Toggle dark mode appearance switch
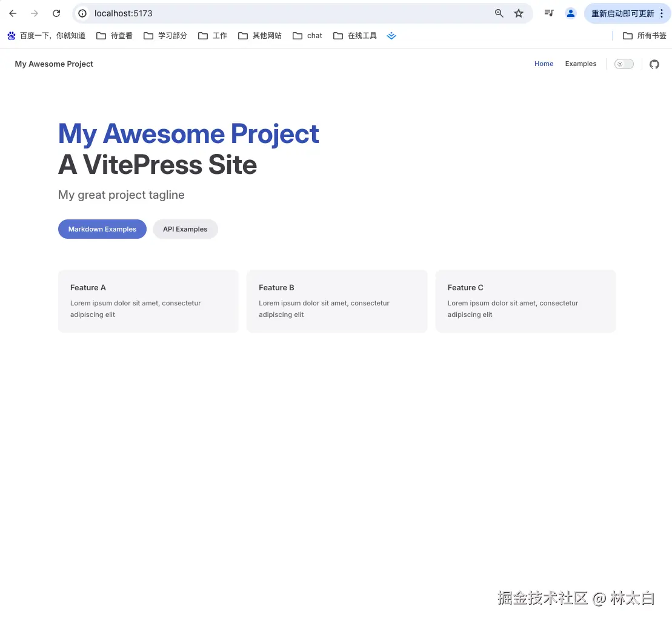 [x=624, y=64]
